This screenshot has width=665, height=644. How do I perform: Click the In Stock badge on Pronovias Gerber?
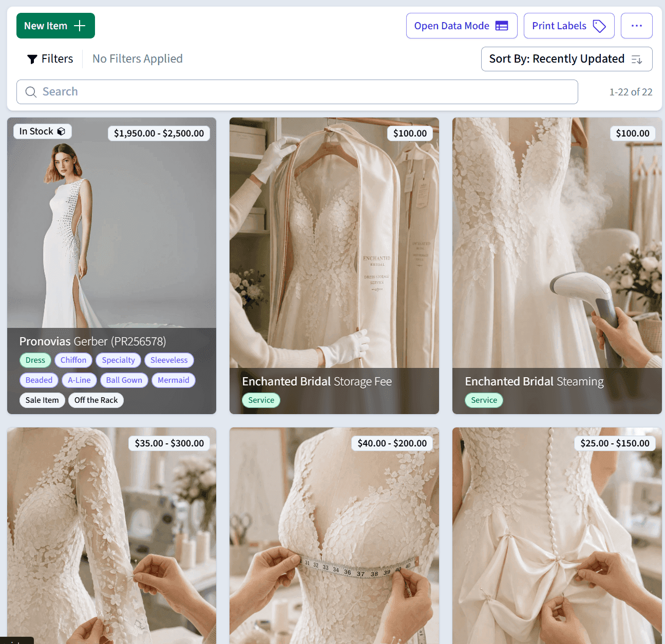pos(43,131)
